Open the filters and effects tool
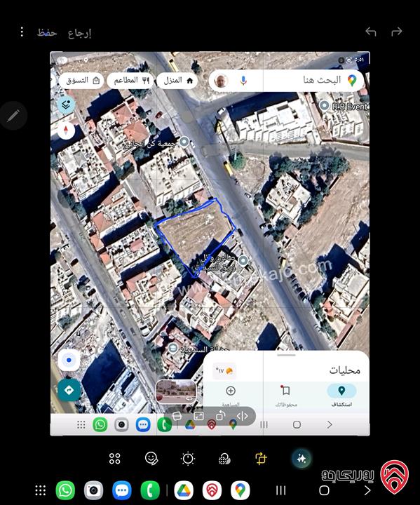Screen dimensions: 420x505 point(224,459)
